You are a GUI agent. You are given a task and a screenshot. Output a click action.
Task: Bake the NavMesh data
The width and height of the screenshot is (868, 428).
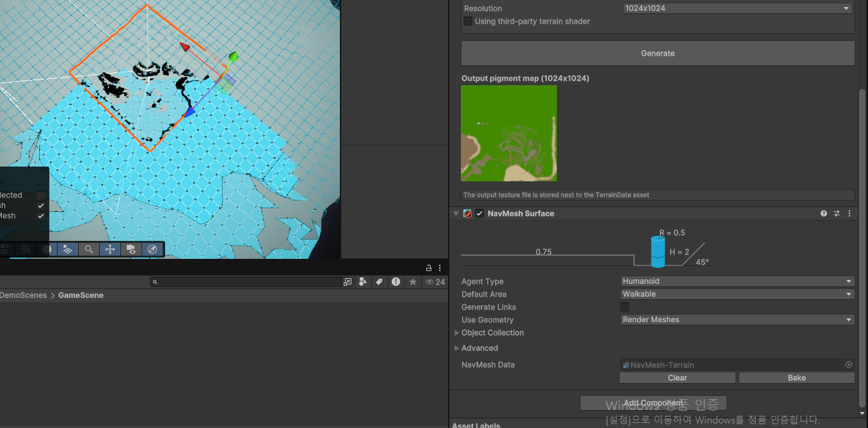coord(796,377)
